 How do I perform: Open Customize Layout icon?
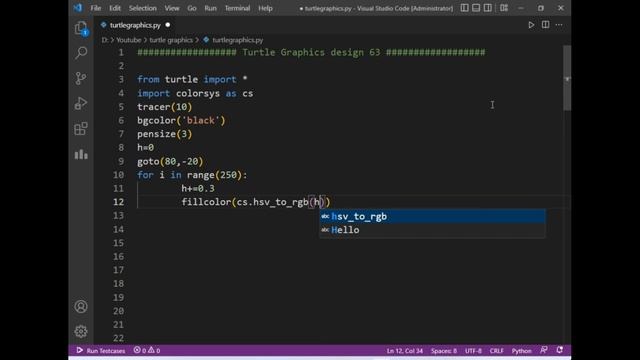coord(504,8)
